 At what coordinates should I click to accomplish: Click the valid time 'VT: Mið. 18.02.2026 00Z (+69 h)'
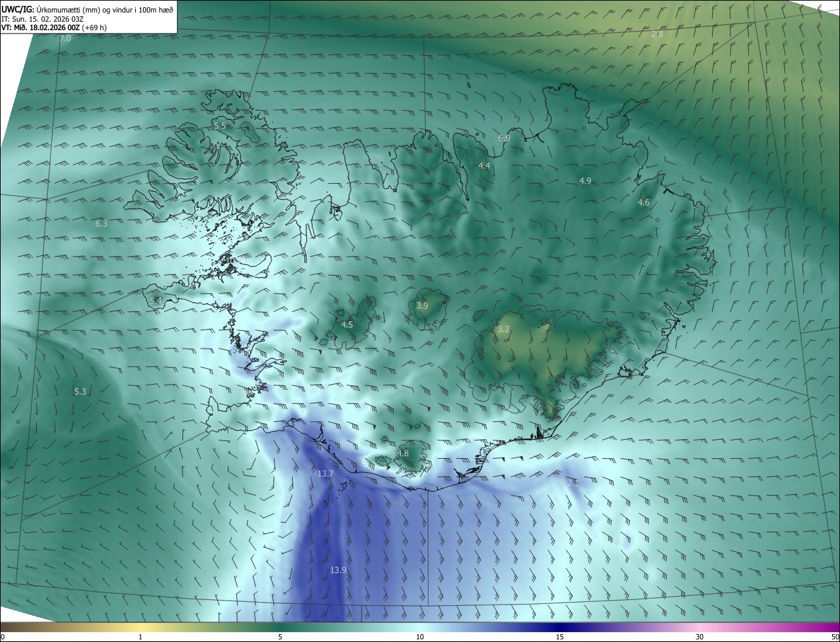click(x=54, y=28)
